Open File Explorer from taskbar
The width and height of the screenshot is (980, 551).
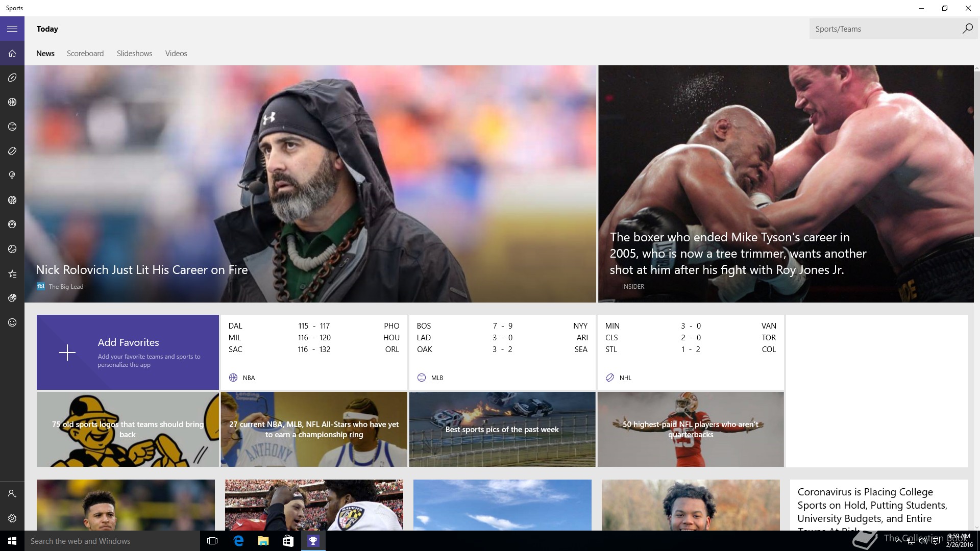coord(263,541)
